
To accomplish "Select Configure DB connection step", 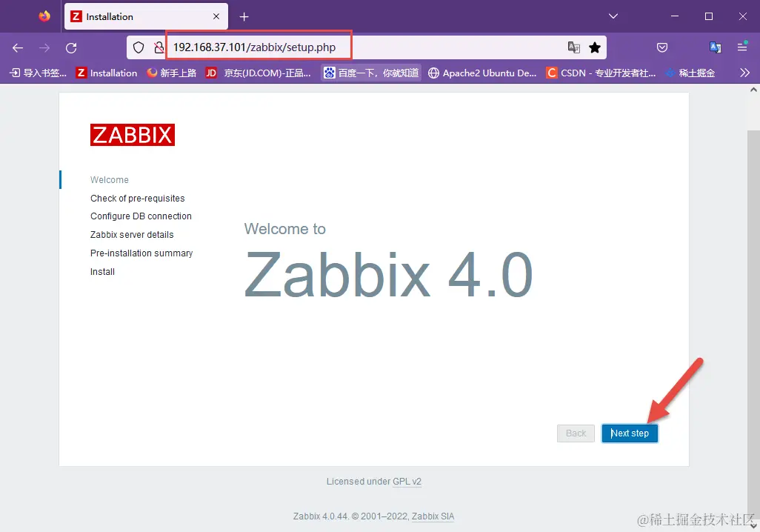I will click(141, 216).
